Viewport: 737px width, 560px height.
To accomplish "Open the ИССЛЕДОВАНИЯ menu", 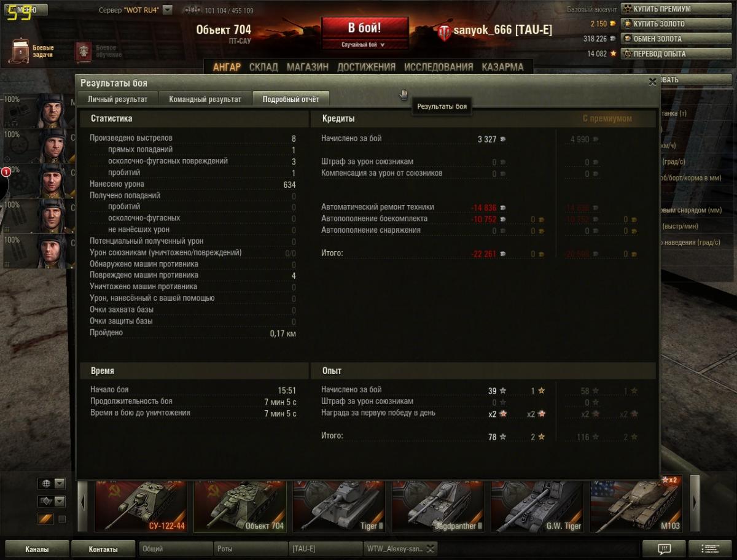I will point(439,68).
